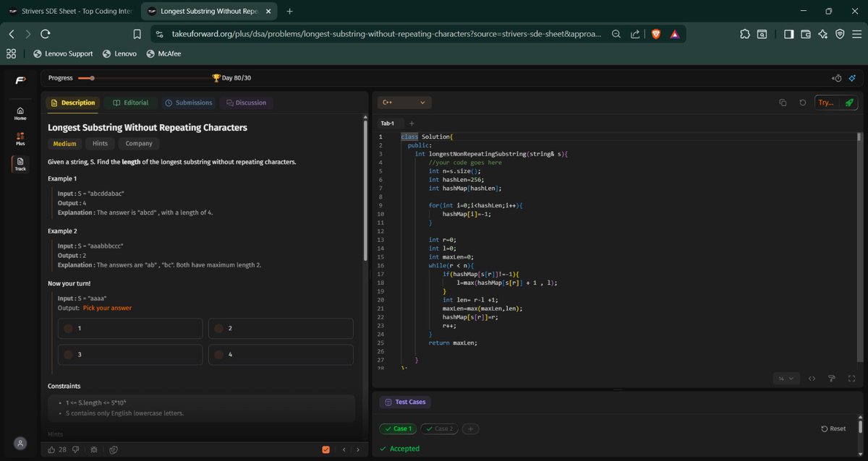The width and height of the screenshot is (868, 461).
Task: Open the Brave VPN shield icon
Action: pyautogui.click(x=840, y=34)
